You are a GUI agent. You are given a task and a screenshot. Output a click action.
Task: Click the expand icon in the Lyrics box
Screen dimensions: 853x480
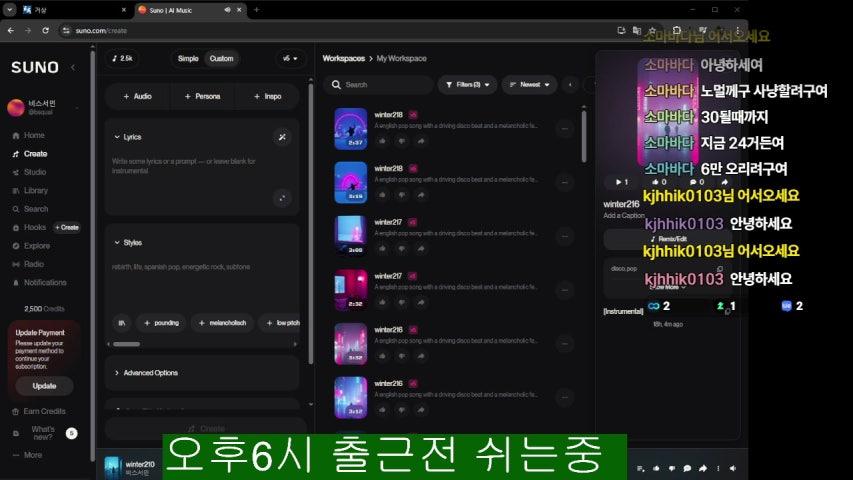[282, 198]
